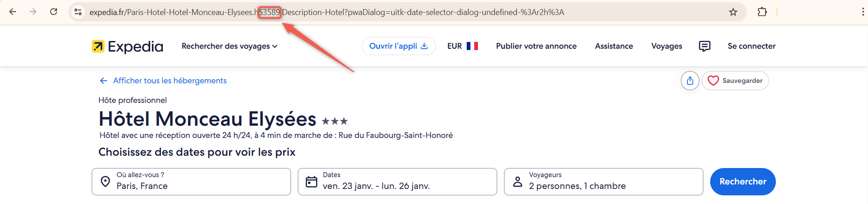Image resolution: width=868 pixels, height=204 pixels.
Task: Click Publier votre annonce link
Action: coord(536,46)
